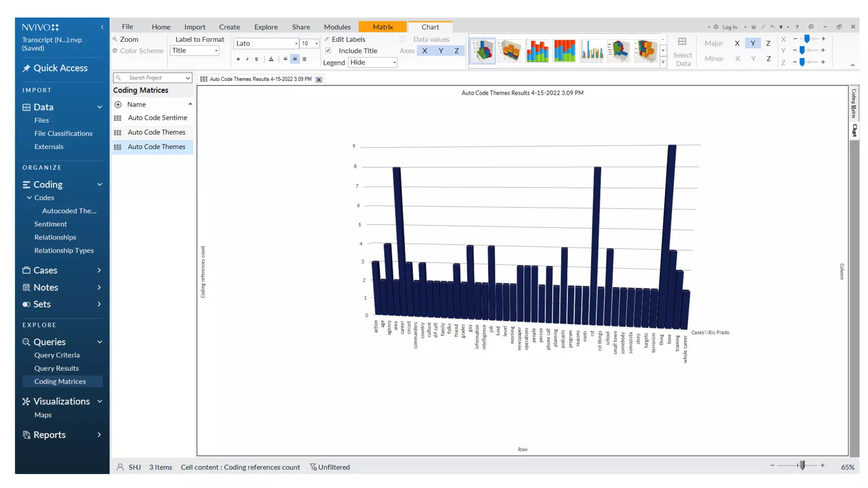Uncheck the Include Title checkbox
Image resolution: width=868 pixels, height=488 pixels.
(328, 51)
